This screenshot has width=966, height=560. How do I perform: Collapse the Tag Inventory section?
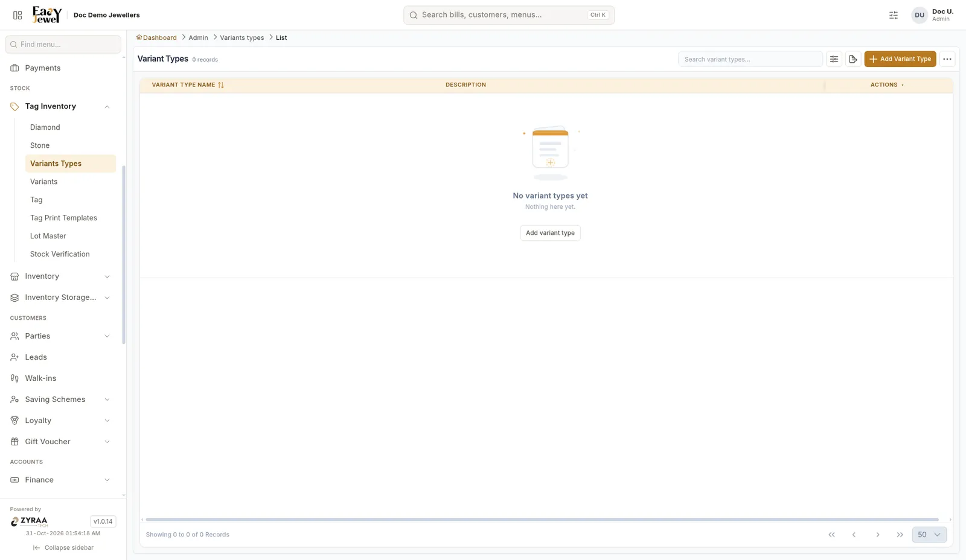tap(107, 107)
